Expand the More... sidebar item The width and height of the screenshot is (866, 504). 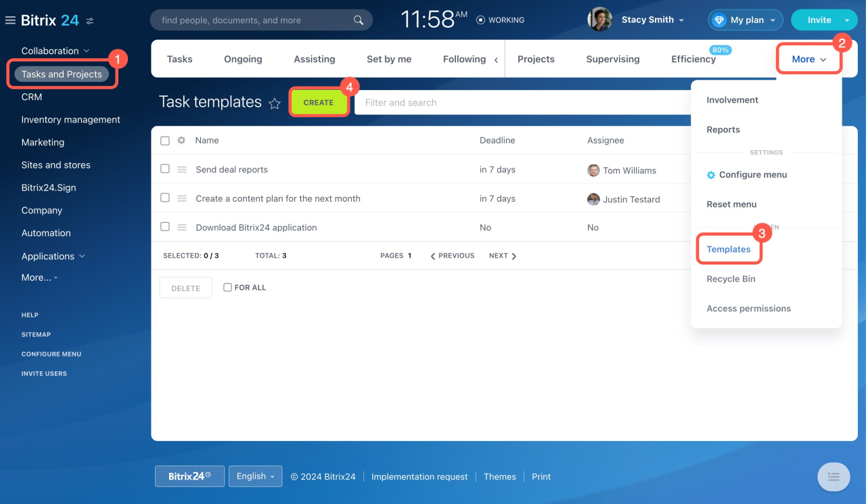(40, 277)
